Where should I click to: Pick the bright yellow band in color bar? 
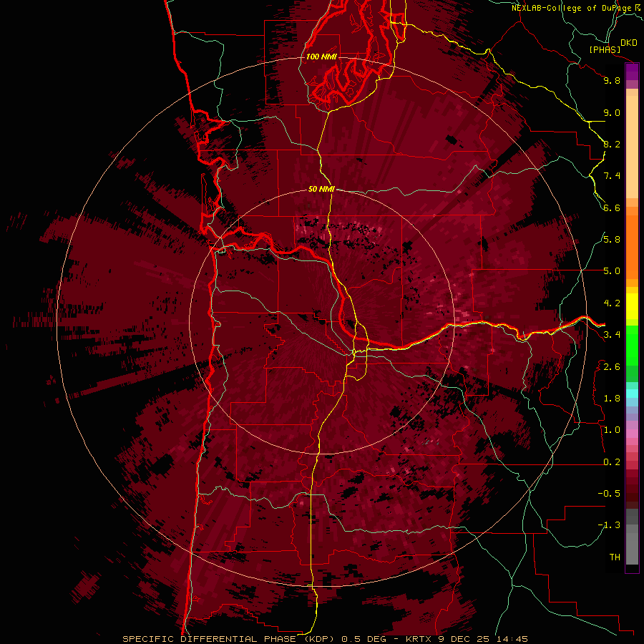click(632, 306)
